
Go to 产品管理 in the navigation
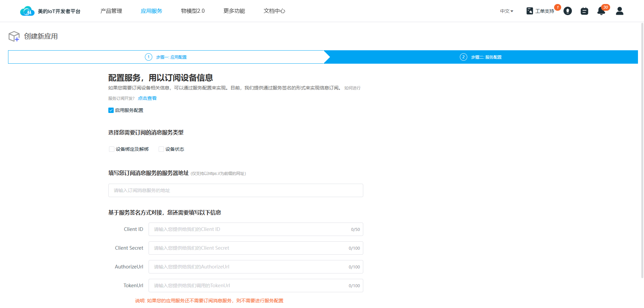pyautogui.click(x=111, y=11)
